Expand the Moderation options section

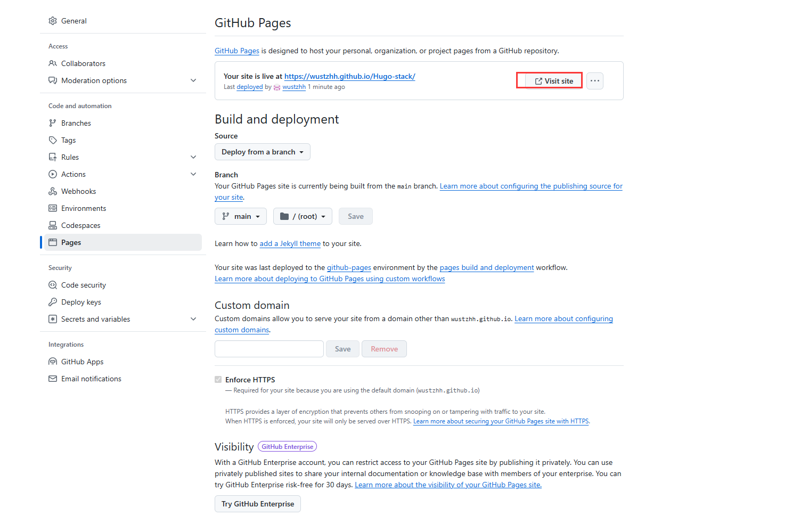(193, 80)
